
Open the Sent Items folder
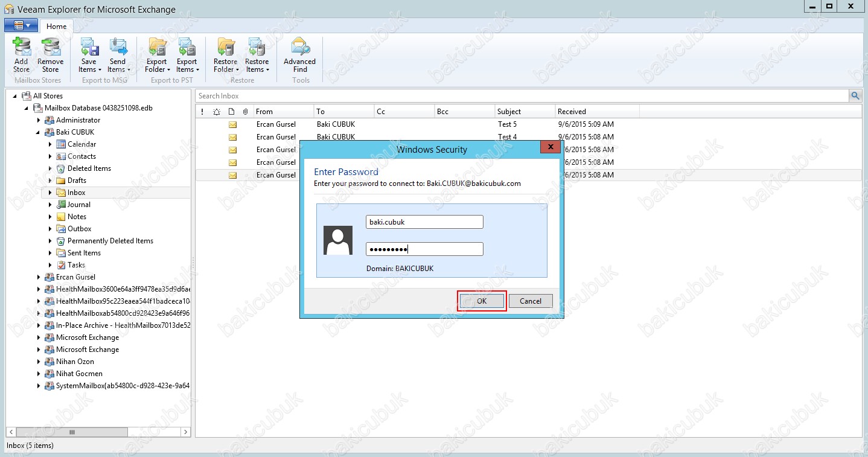(84, 252)
